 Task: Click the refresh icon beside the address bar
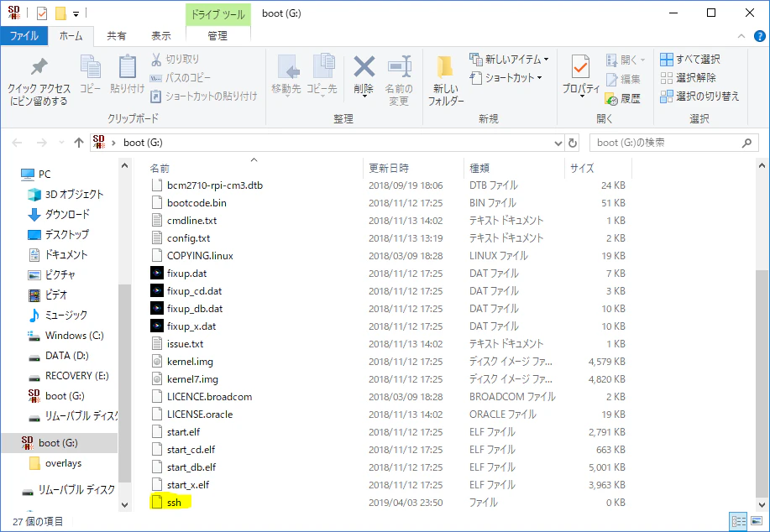(573, 143)
